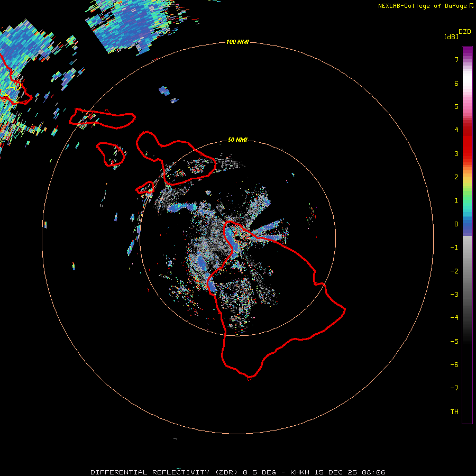This screenshot has width=476, height=476.
Task: Click the -2 tick label
Action: (454, 271)
